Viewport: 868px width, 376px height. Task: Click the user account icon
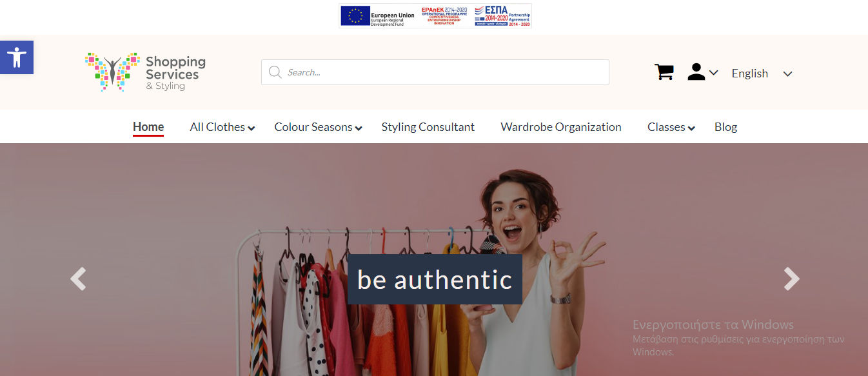click(x=696, y=72)
